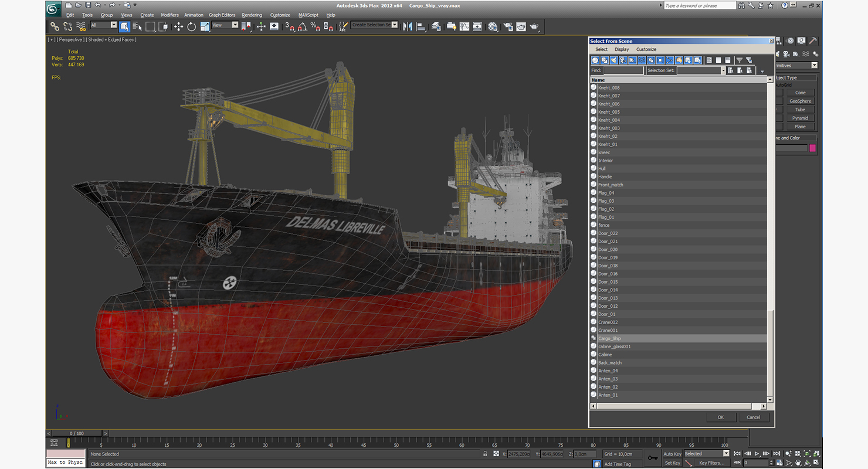Image resolution: width=868 pixels, height=469 pixels.
Task: Click the Utilities hammer tab icon
Action: pos(813,40)
